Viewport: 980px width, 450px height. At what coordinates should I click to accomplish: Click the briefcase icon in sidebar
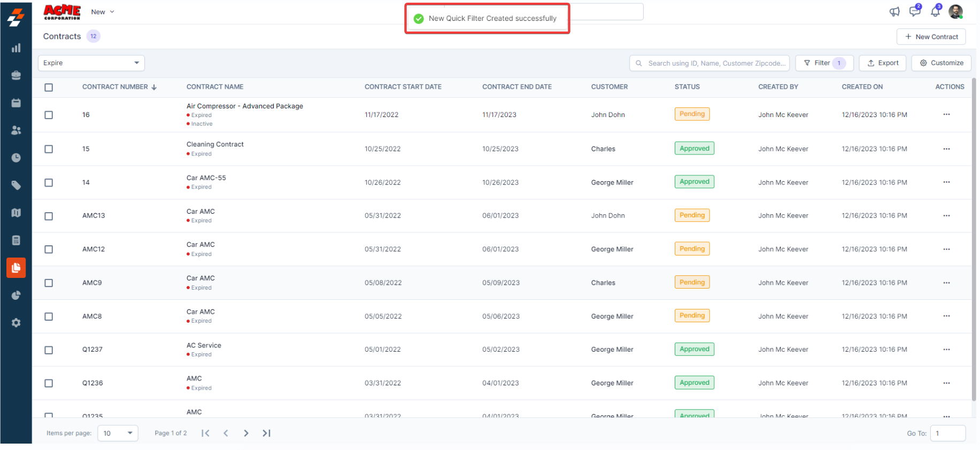pyautogui.click(x=16, y=75)
